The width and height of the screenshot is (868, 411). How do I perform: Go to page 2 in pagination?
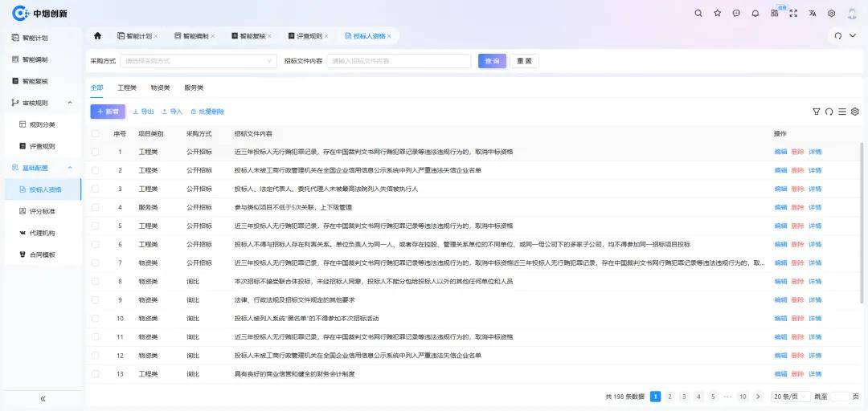pos(669,397)
